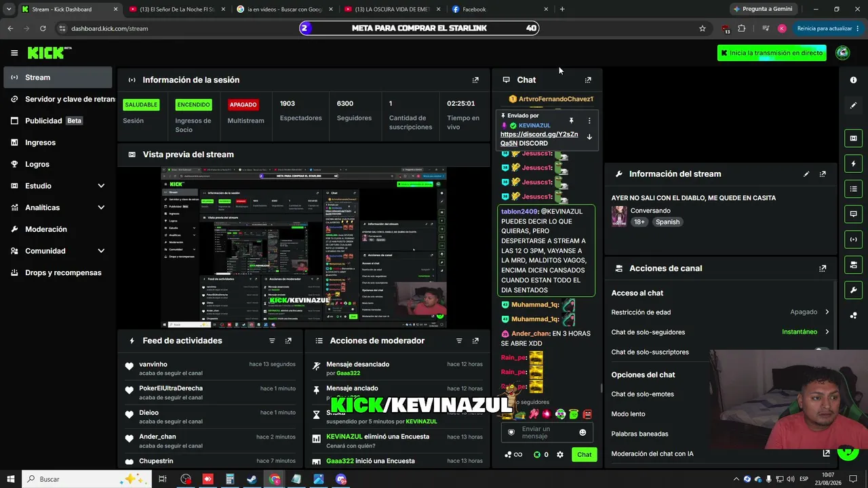Image resolution: width=868 pixels, height=488 pixels.
Task: Toggle the wrench stream info widget icon
Action: (853, 290)
